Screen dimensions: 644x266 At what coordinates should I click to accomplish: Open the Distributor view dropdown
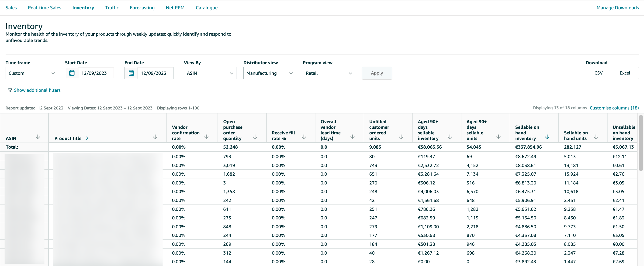(x=269, y=73)
